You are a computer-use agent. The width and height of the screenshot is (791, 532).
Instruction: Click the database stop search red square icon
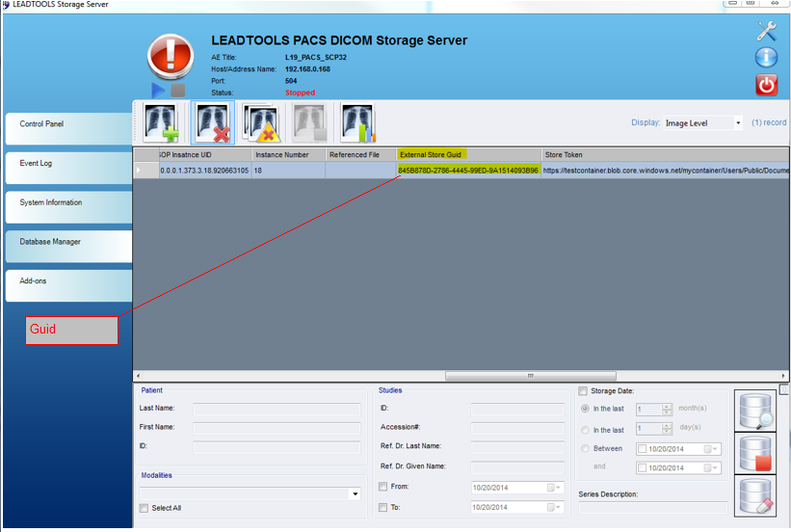755,453
